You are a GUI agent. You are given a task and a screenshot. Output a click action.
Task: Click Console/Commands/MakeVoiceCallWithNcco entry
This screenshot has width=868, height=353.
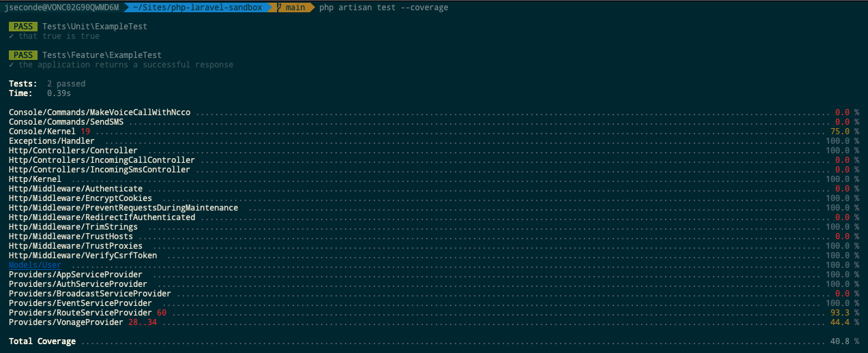(x=100, y=112)
